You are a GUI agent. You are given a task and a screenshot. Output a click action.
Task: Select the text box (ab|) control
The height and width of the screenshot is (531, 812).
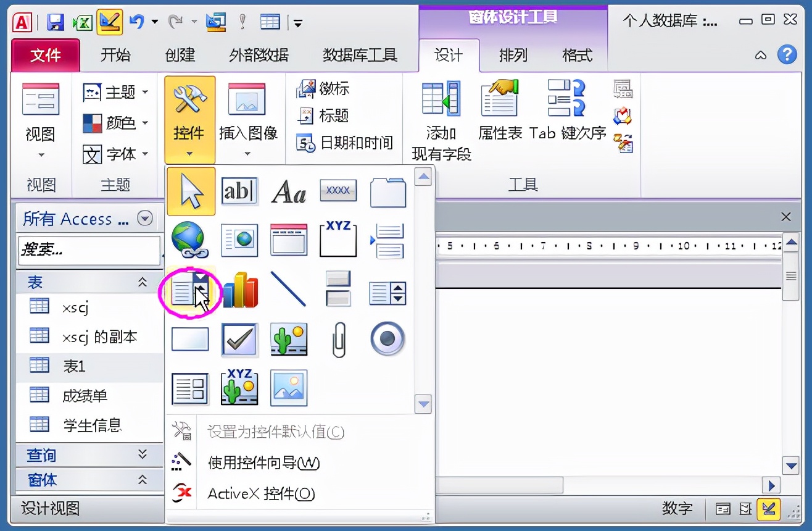click(239, 191)
